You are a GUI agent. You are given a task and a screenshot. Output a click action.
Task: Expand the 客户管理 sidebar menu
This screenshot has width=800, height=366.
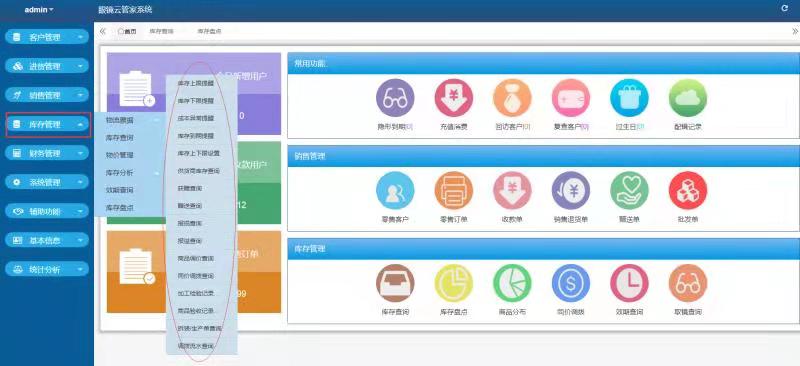pos(47,37)
